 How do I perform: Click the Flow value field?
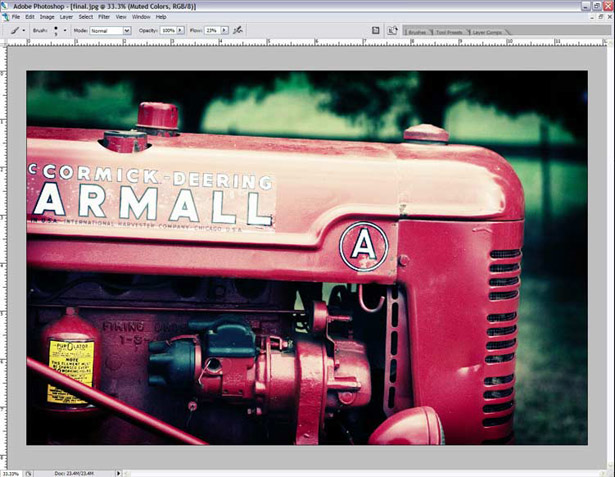pyautogui.click(x=212, y=30)
